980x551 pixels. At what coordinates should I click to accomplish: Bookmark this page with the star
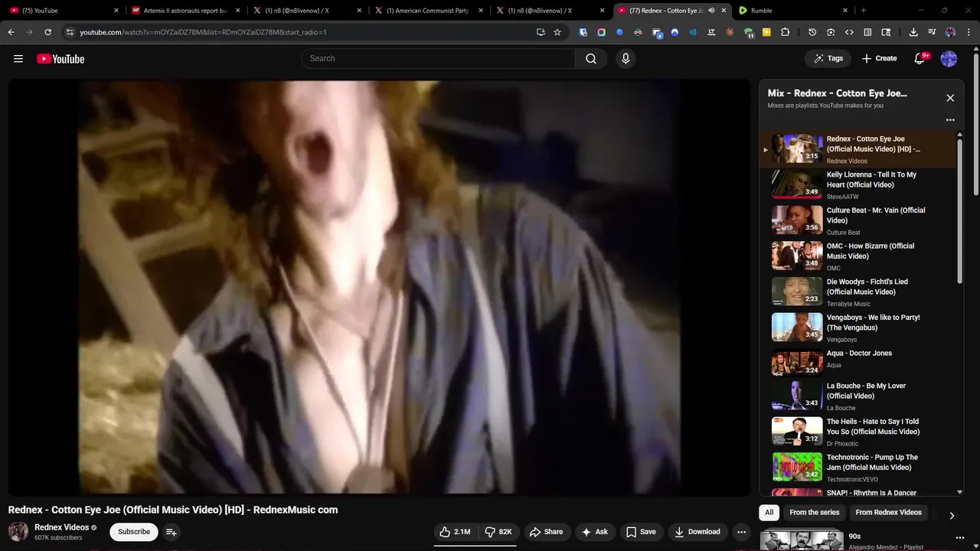[557, 32]
